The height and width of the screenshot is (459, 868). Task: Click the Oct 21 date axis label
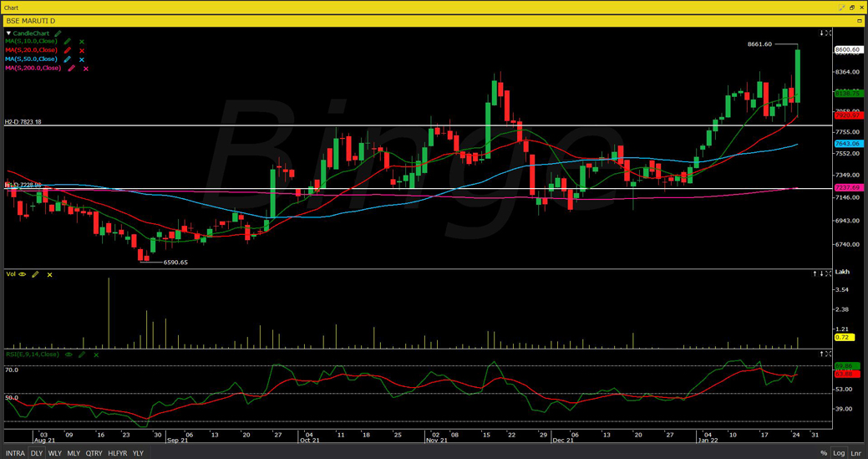pyautogui.click(x=309, y=441)
